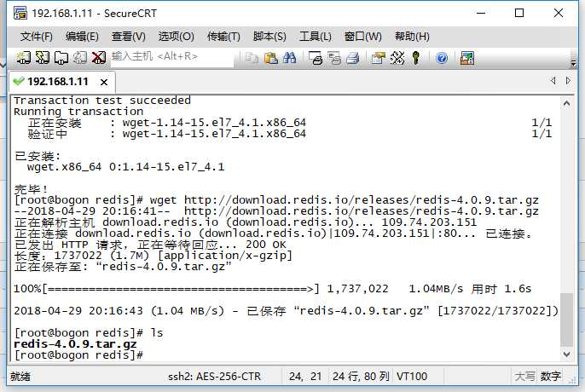Click the 就绪 status bar text
The image size is (585, 392).
[20, 377]
